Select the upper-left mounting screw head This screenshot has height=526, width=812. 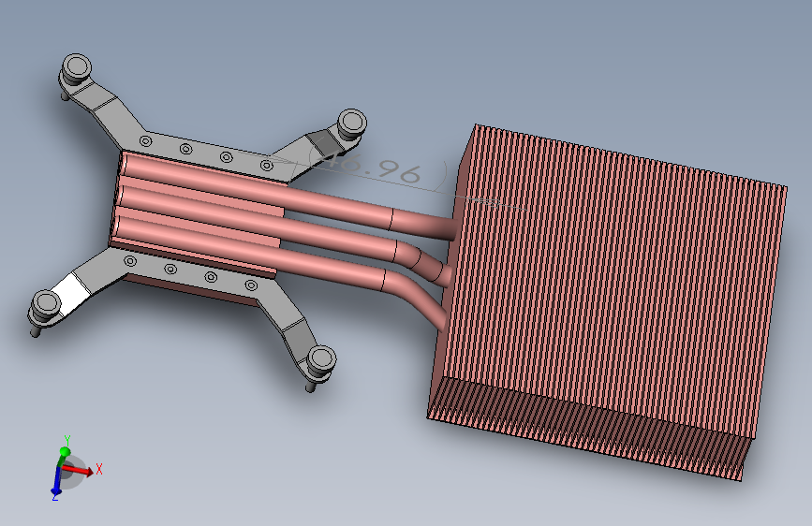click(77, 67)
